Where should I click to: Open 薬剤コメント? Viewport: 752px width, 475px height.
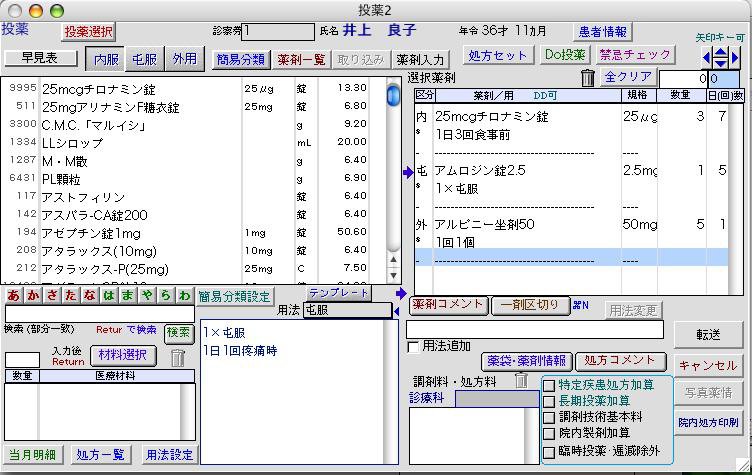point(448,305)
